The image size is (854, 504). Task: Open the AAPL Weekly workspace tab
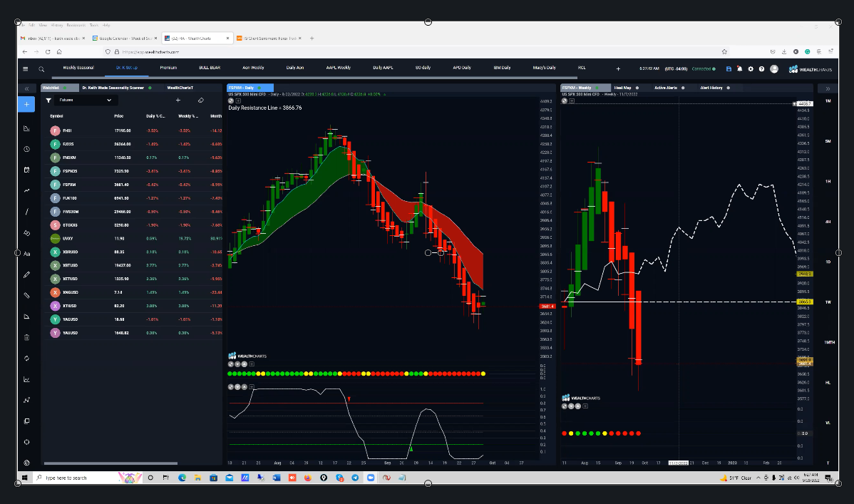coord(338,68)
